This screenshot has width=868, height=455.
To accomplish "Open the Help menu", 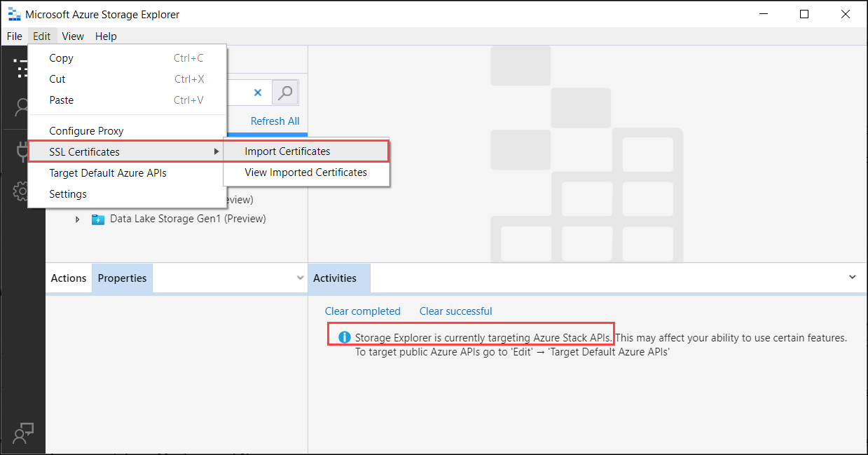I will [x=106, y=36].
